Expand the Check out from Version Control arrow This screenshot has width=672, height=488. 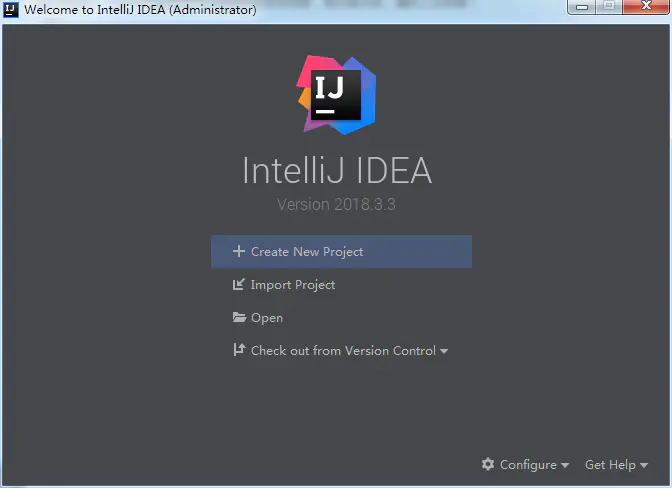444,351
